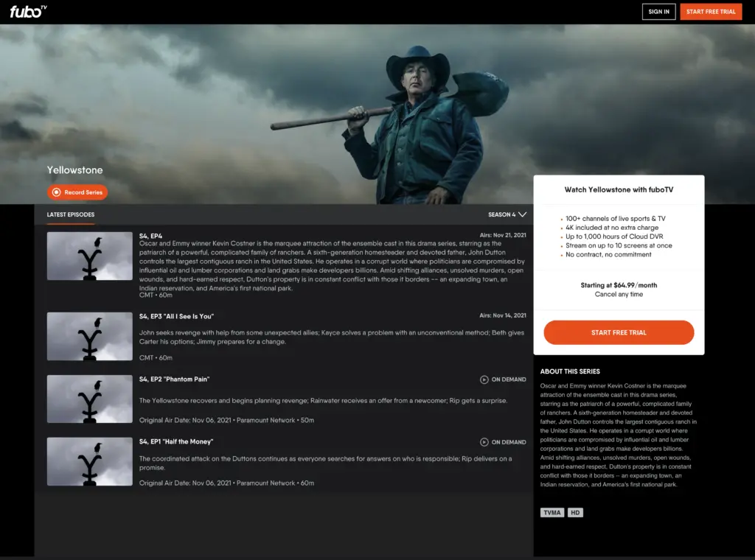The width and height of the screenshot is (755, 560).
Task: Click Start Free Trial in the top bar
Action: click(711, 12)
